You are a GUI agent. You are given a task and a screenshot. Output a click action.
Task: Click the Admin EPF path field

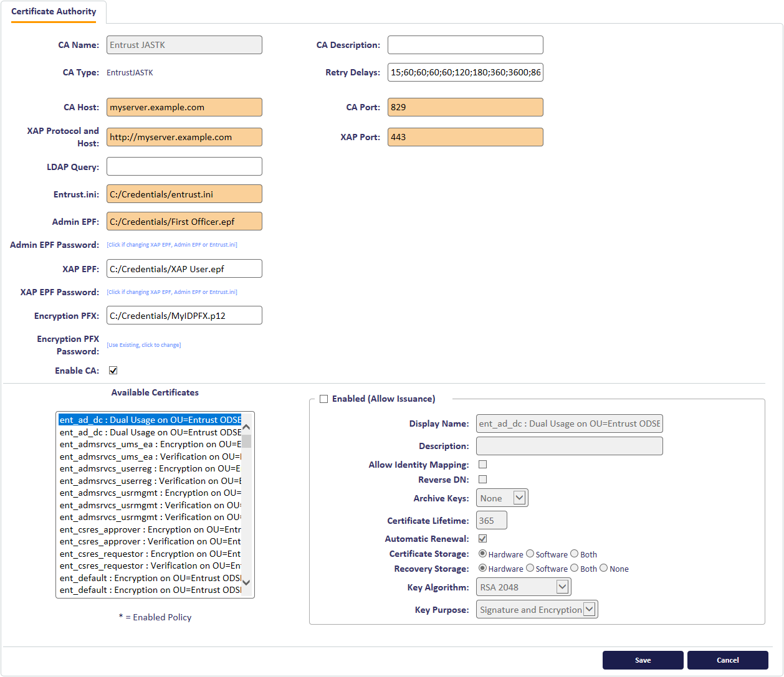(x=184, y=221)
